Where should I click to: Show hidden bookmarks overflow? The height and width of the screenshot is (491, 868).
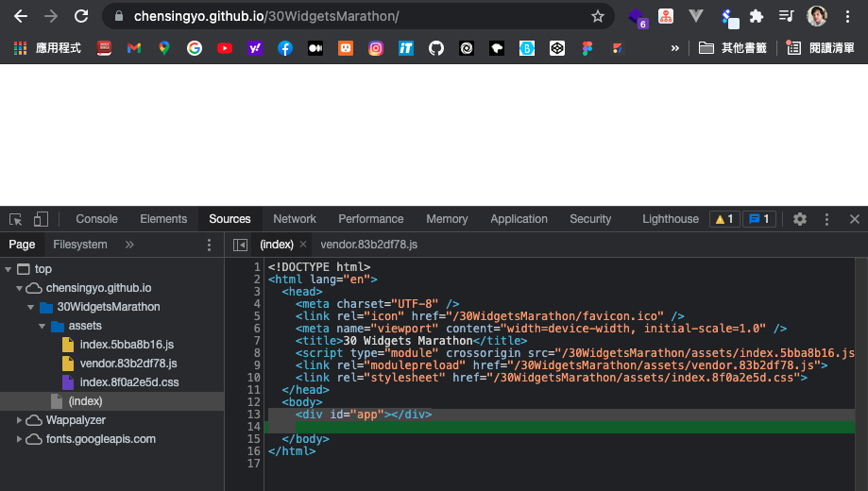click(674, 48)
